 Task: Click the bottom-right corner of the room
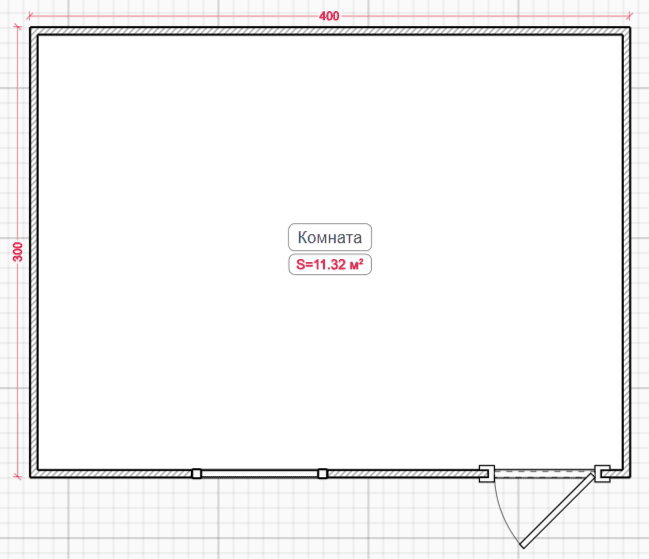coord(626,473)
